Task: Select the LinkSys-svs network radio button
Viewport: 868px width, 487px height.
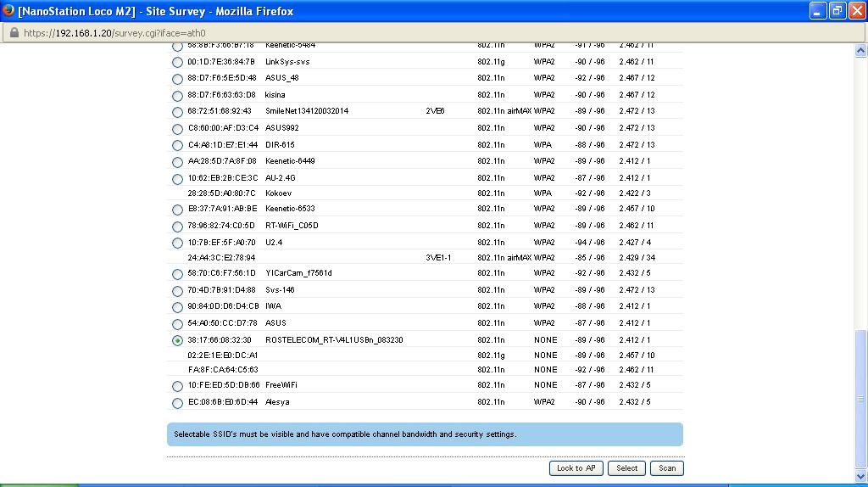Action: pyautogui.click(x=177, y=63)
